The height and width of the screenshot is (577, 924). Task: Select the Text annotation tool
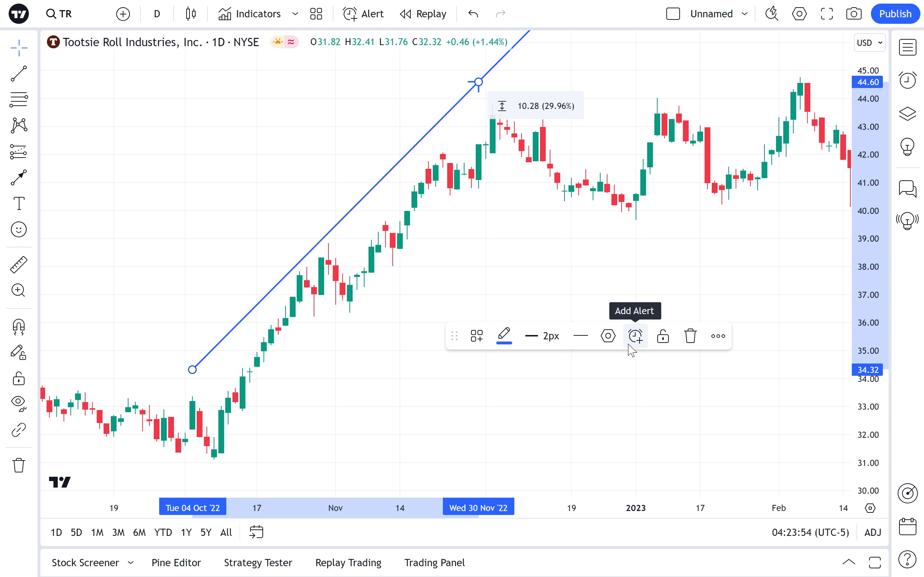pyautogui.click(x=18, y=203)
